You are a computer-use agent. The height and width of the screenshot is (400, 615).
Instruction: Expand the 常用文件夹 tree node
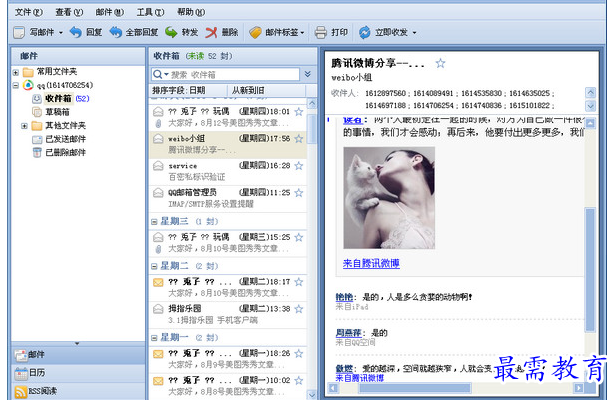coord(16,73)
